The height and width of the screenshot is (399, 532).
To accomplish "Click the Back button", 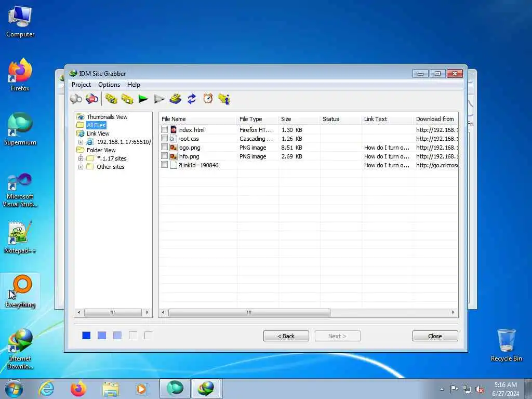I will coord(286,336).
